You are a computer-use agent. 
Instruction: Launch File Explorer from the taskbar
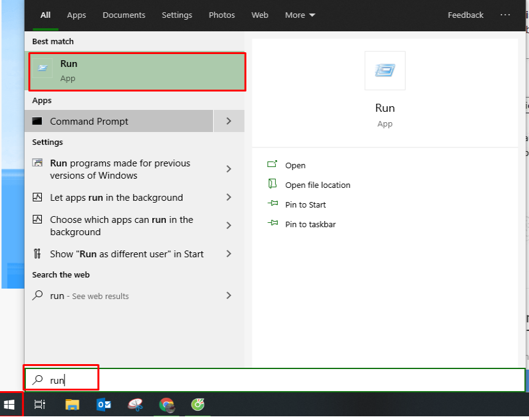(72, 405)
